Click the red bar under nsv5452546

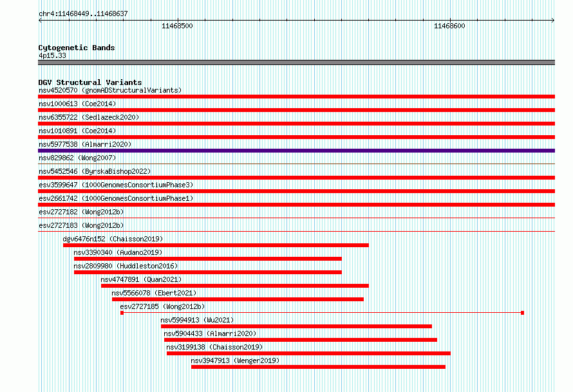point(296,178)
